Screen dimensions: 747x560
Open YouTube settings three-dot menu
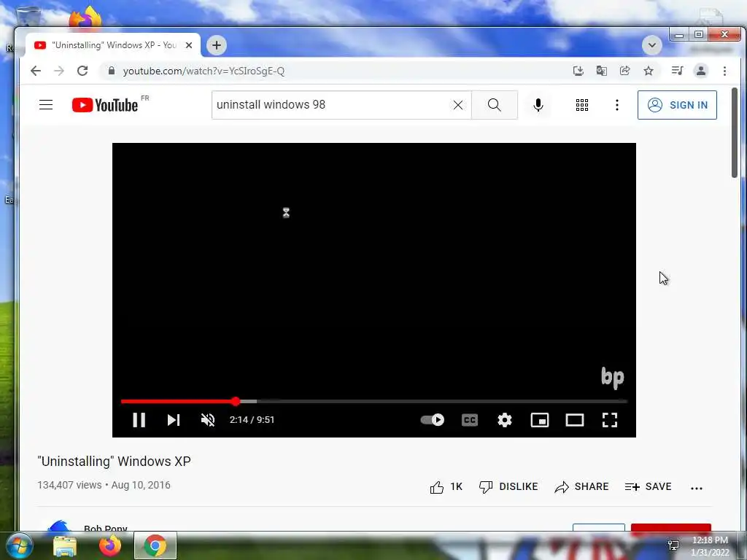[617, 105]
